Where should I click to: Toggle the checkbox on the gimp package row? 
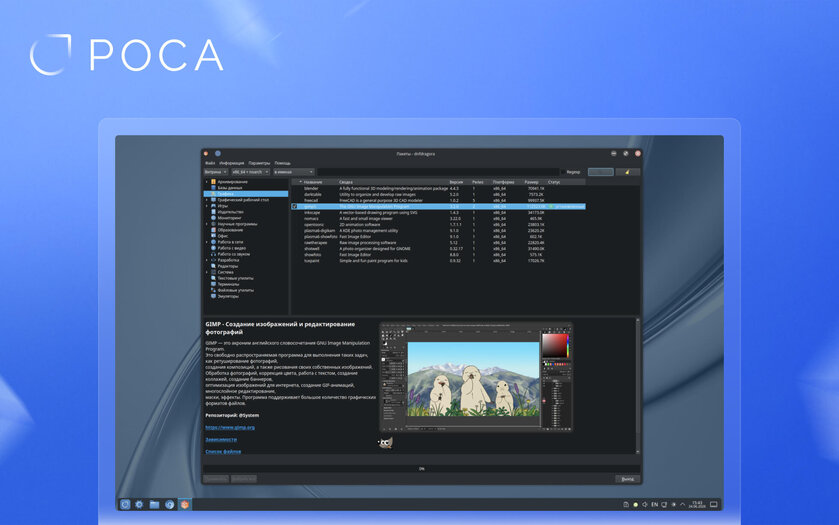(x=294, y=206)
